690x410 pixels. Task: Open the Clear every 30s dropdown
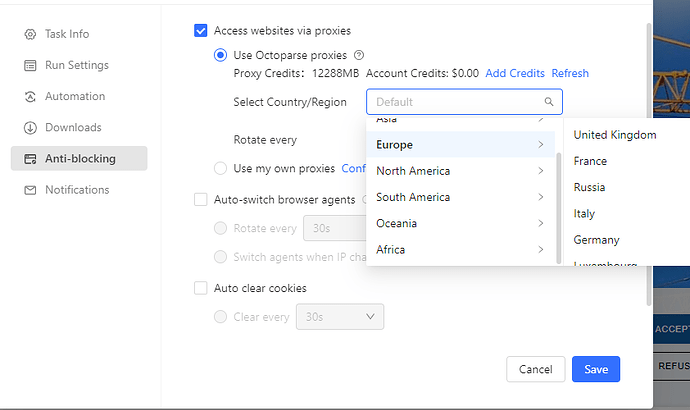(x=340, y=317)
